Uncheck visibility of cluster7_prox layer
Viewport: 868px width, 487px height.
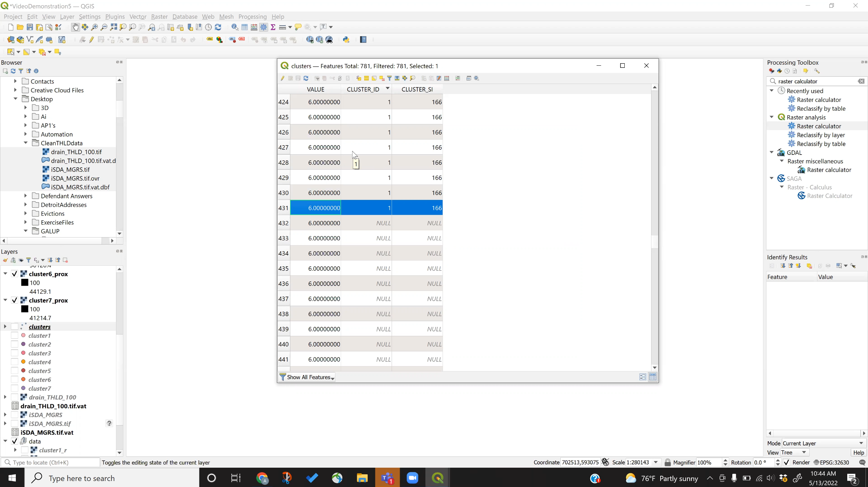point(14,301)
